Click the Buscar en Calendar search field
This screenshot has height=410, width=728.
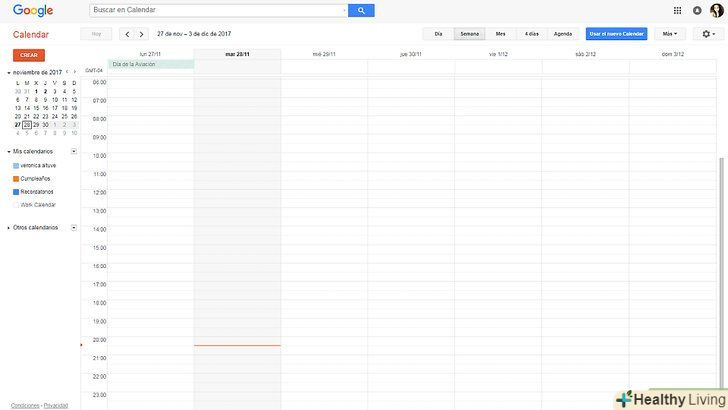coord(217,10)
